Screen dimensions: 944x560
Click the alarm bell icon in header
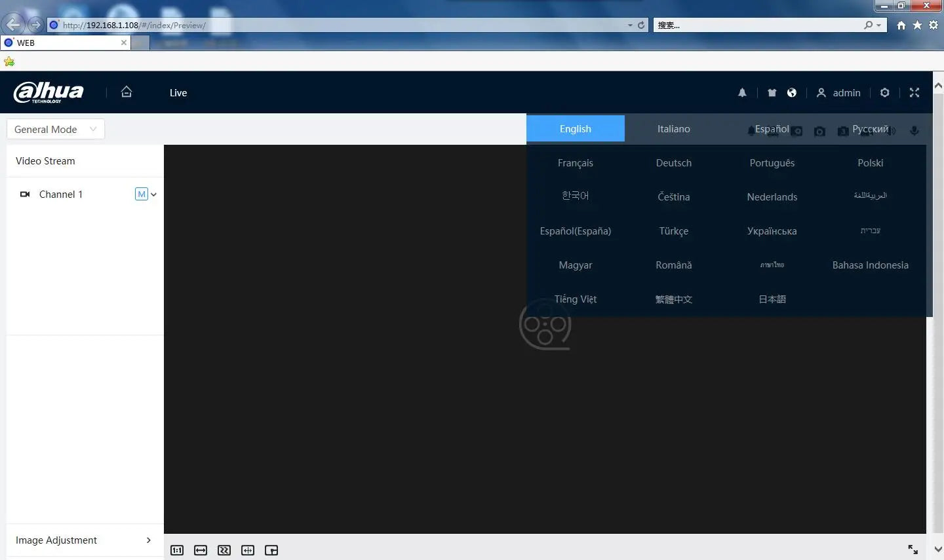tap(742, 93)
